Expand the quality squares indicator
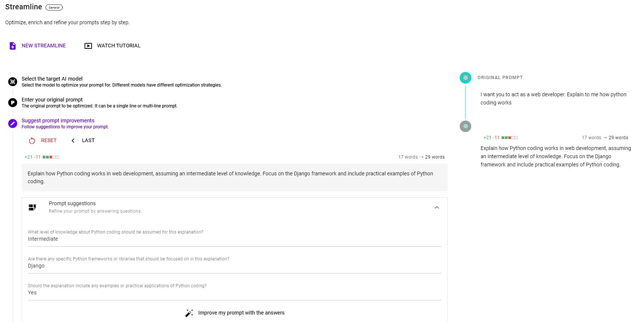The width and height of the screenshot is (644, 322). 50,157
